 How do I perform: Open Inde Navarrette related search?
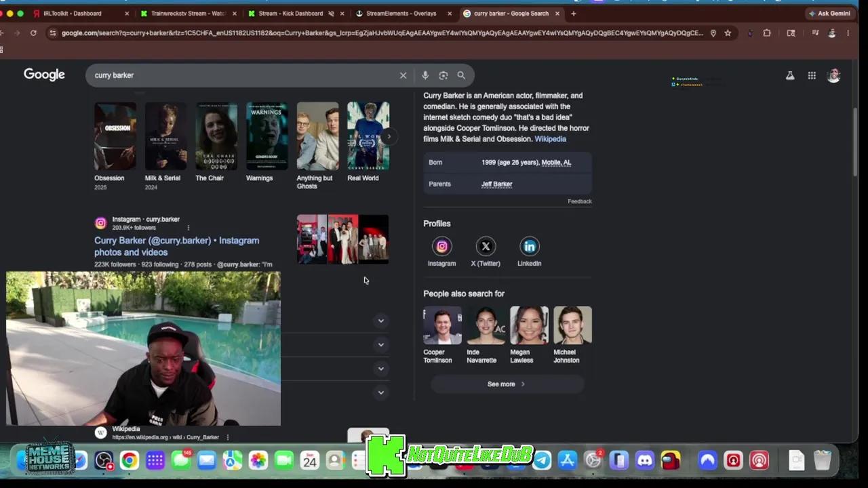[486, 335]
